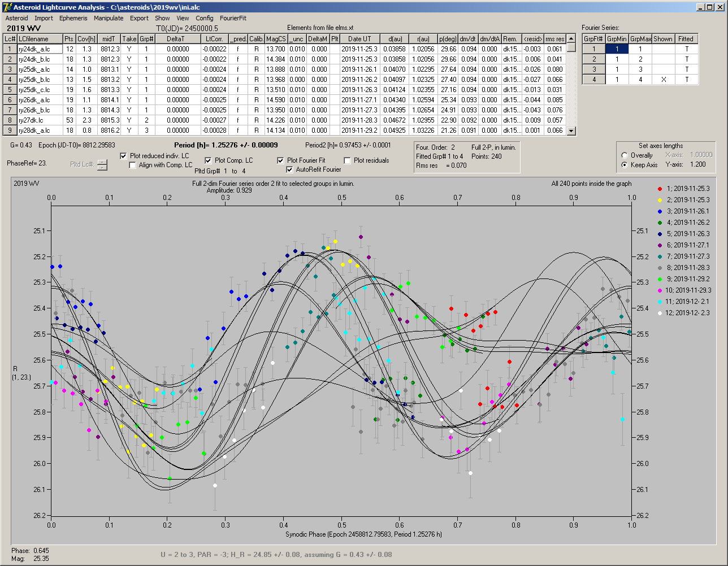Click the Pltd Lc# stepper arrows

tap(102, 165)
